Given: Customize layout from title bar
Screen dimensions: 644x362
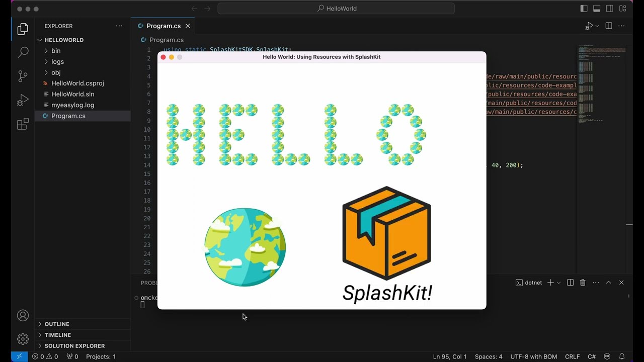Looking at the screenshot, I should (x=623, y=9).
